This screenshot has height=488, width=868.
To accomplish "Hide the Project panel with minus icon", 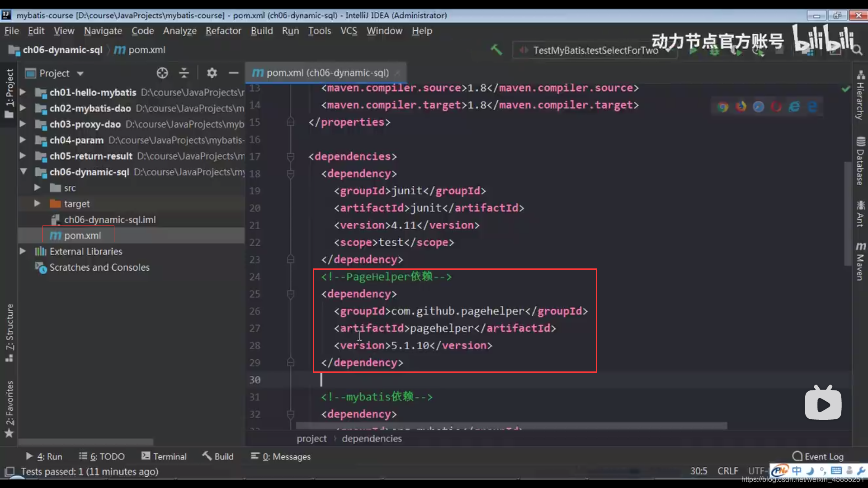I will 233,73.
